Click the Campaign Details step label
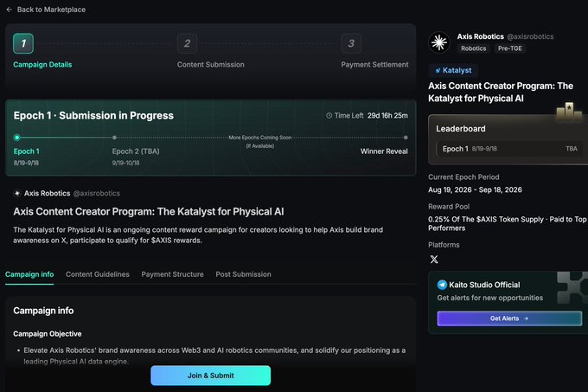This screenshot has height=392, width=588. click(42, 65)
